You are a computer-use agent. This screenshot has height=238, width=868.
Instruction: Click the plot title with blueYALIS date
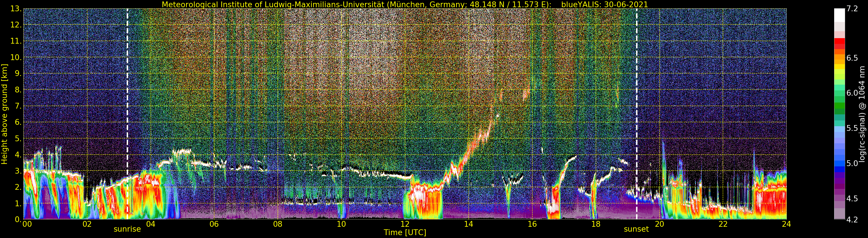pyautogui.click(x=405, y=4)
